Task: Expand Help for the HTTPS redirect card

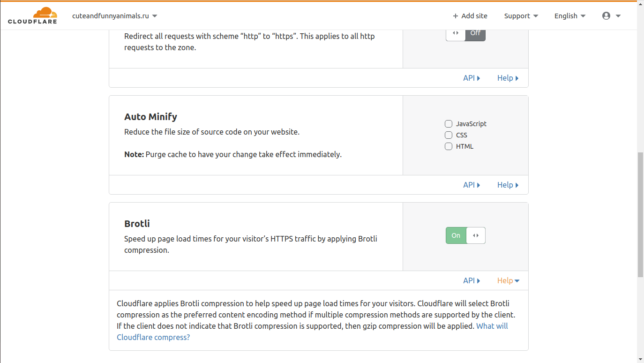Action: 508,78
